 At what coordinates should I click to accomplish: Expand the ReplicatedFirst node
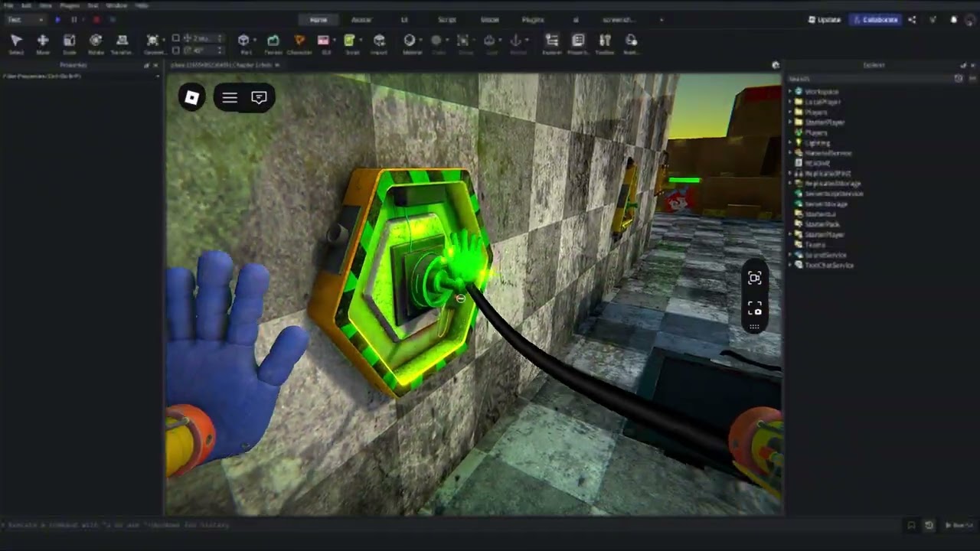(x=790, y=174)
